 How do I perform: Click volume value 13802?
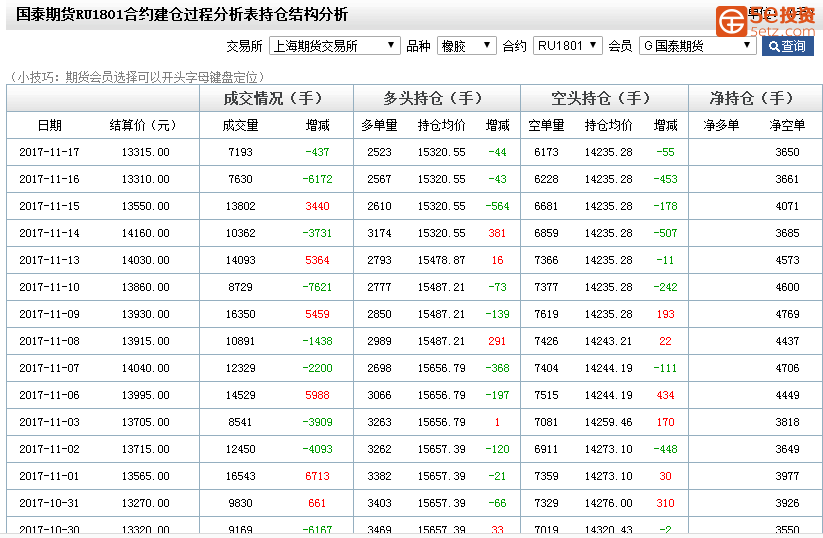point(240,206)
